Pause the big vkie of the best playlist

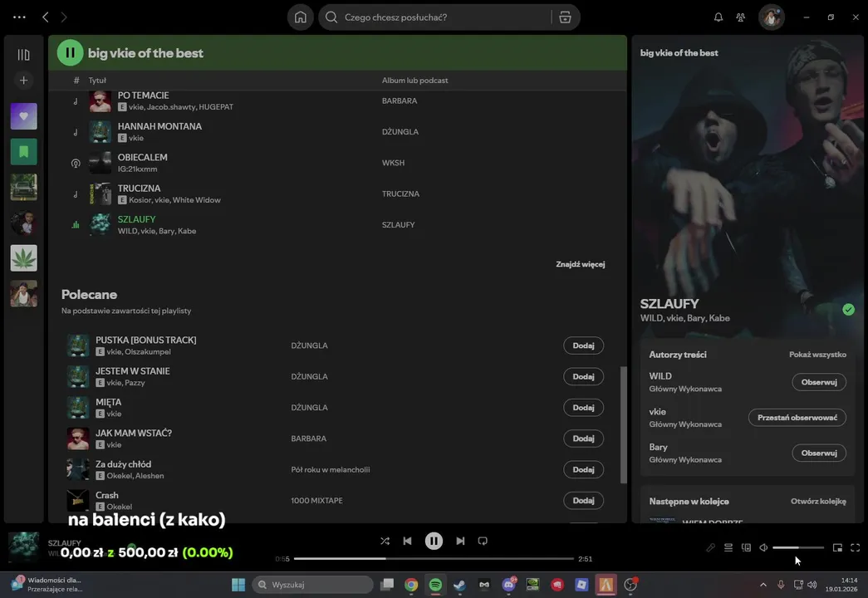[70, 52]
